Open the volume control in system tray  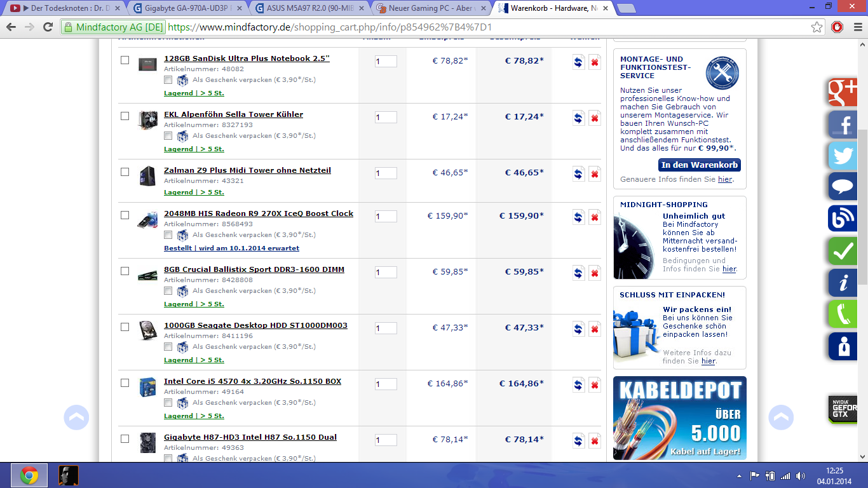tap(801, 475)
